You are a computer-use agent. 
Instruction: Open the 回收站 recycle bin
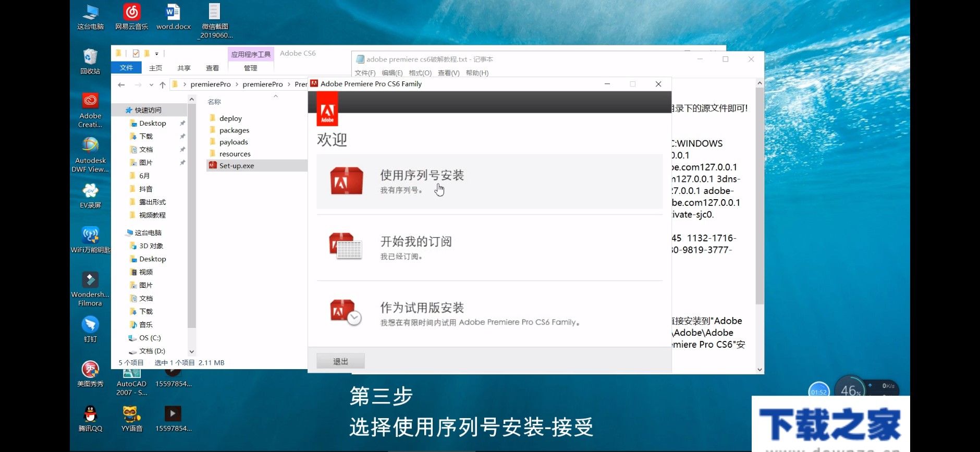pos(90,62)
